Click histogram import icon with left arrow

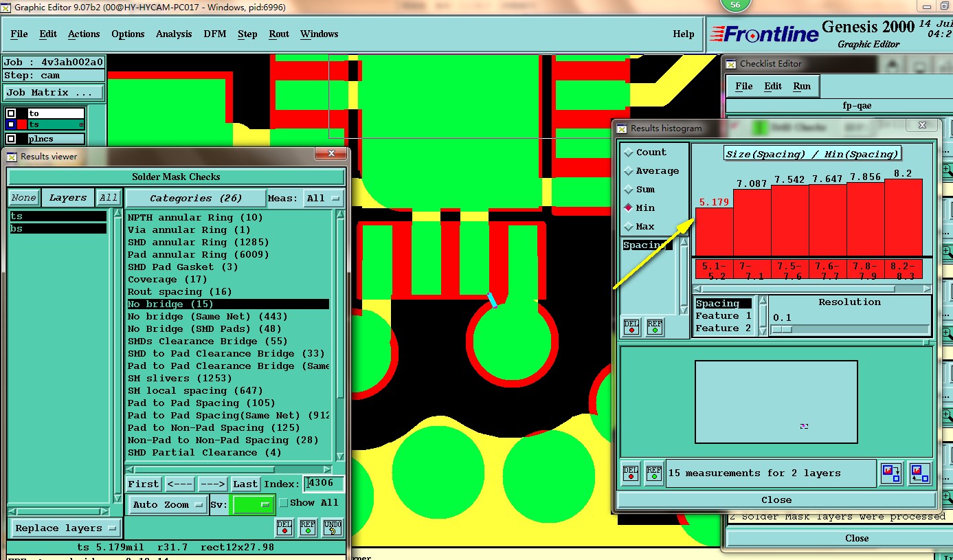pyautogui.click(x=919, y=473)
